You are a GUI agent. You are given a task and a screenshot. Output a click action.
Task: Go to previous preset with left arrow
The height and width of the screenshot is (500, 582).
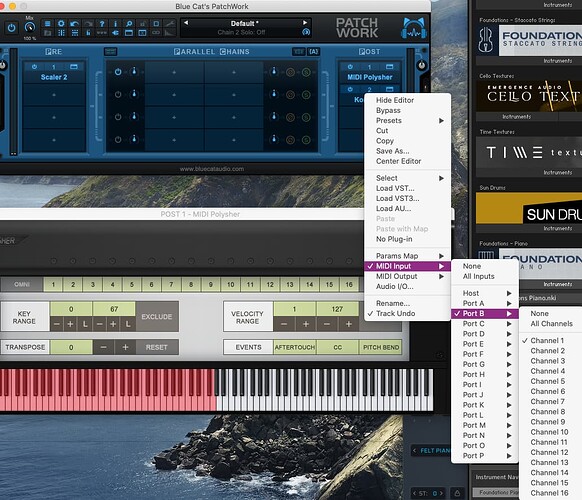186,23
